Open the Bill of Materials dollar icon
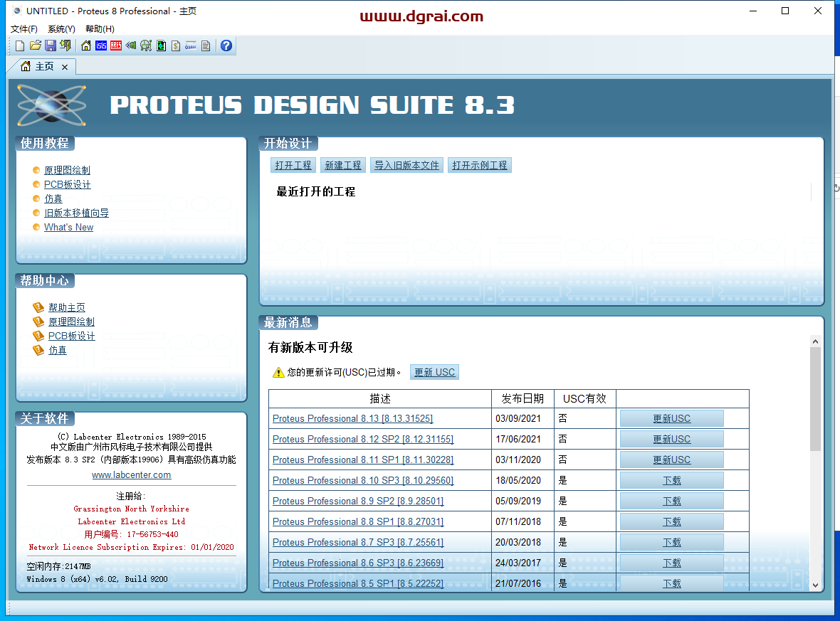Screen dimensions: 840x621 pos(176,46)
